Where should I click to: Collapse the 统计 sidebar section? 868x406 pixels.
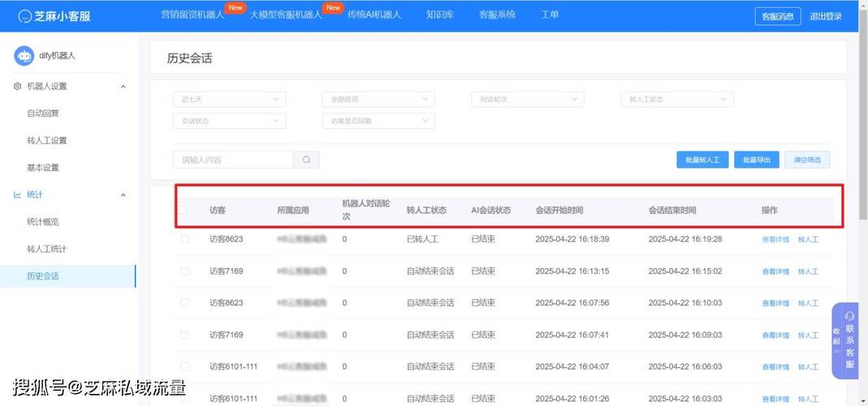pos(123,195)
